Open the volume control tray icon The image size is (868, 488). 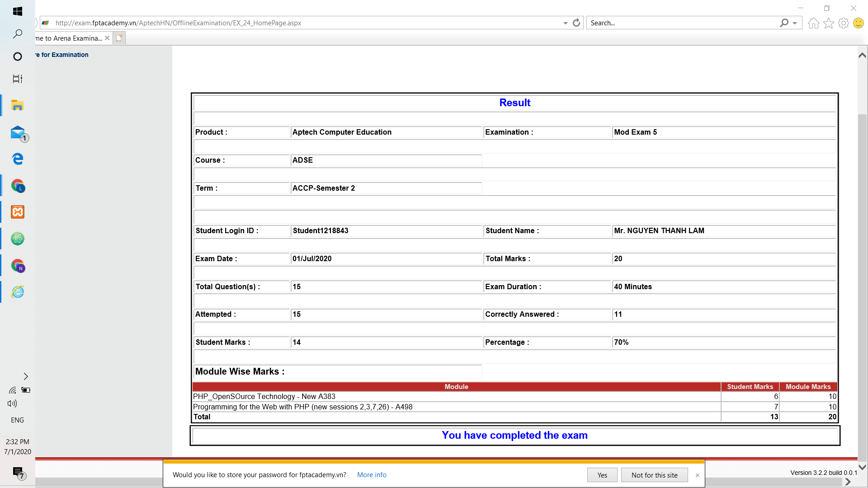coord(12,404)
